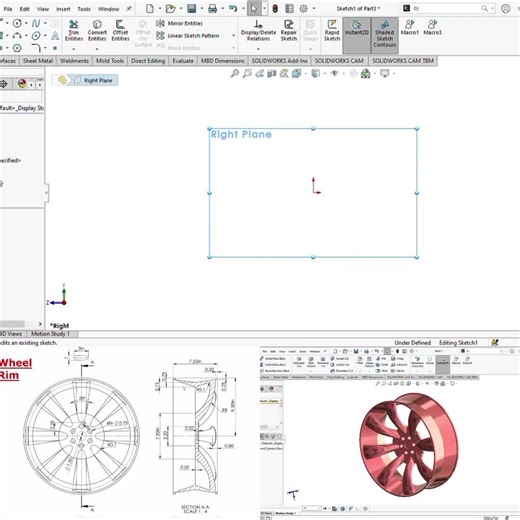Click the red wheel rim 3D render
This screenshot has height=520, width=520.
click(x=409, y=444)
